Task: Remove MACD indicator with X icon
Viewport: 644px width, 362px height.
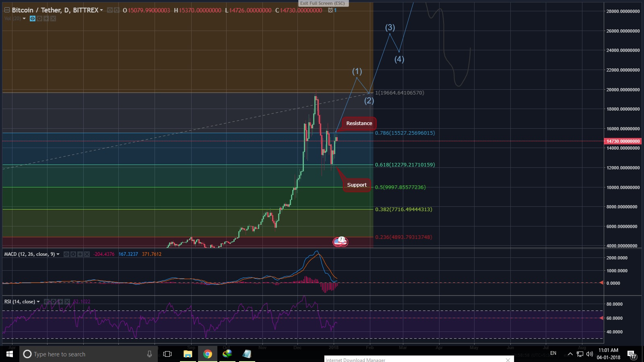Action: point(87,254)
